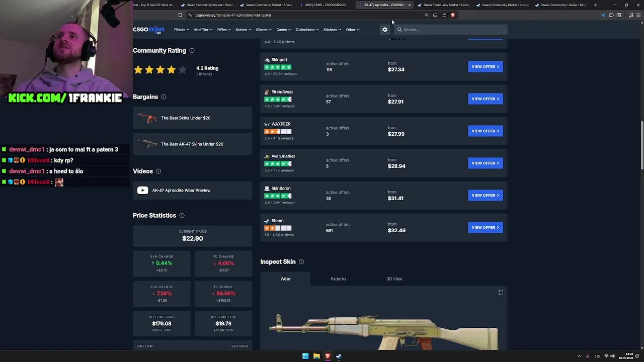This screenshot has width=644, height=362.
Task: Click the browser extensions puzzle icon
Action: [611, 15]
